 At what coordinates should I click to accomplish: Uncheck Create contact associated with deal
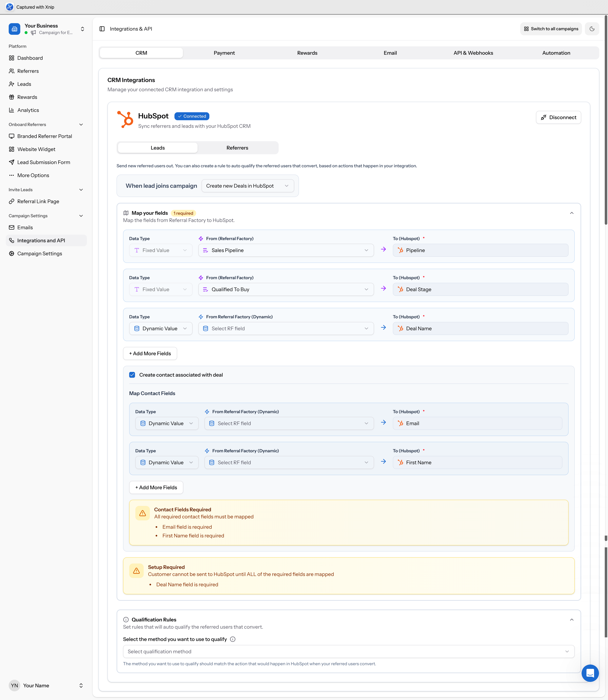click(x=132, y=375)
